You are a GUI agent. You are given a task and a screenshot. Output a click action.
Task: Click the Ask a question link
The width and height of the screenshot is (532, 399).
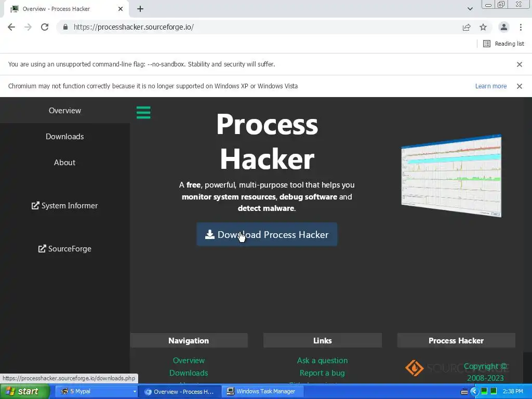(x=322, y=361)
